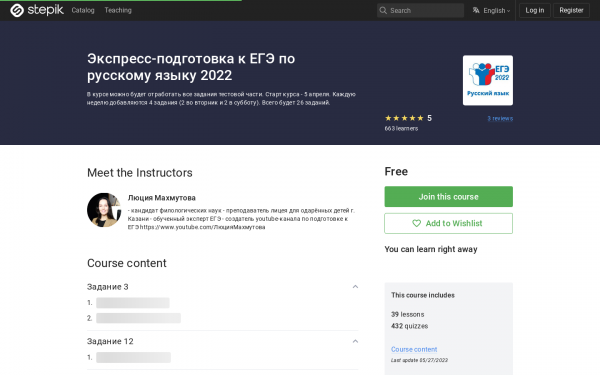Image resolution: width=600 pixels, height=375 pixels.
Task: Click the 39 lessons text
Action: pyautogui.click(x=408, y=315)
